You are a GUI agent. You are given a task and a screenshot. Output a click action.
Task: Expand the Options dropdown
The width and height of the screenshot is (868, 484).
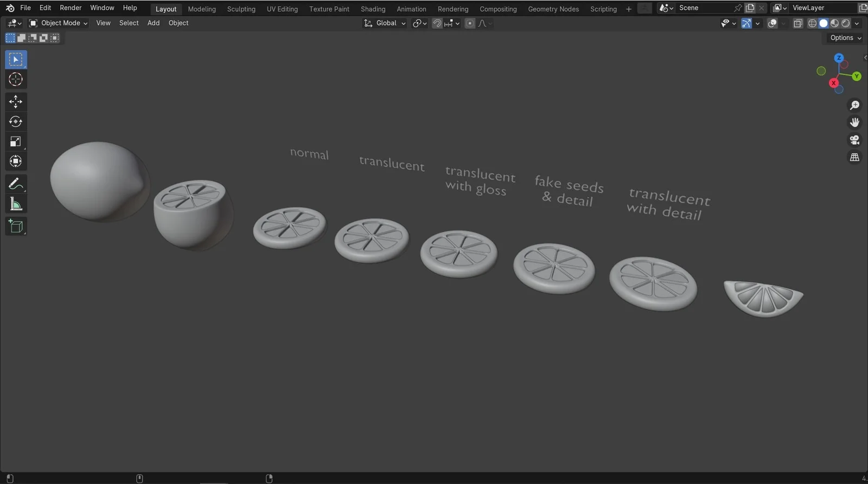tap(846, 38)
